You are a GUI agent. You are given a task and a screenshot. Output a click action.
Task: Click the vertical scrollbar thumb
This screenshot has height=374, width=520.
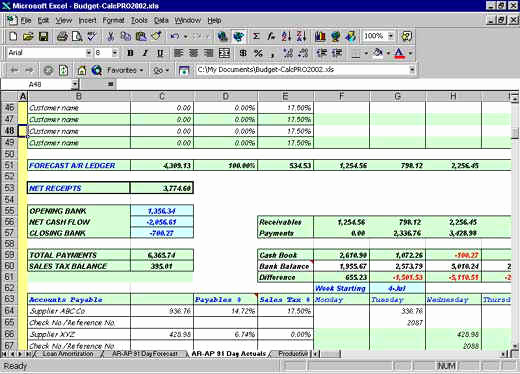click(515, 133)
